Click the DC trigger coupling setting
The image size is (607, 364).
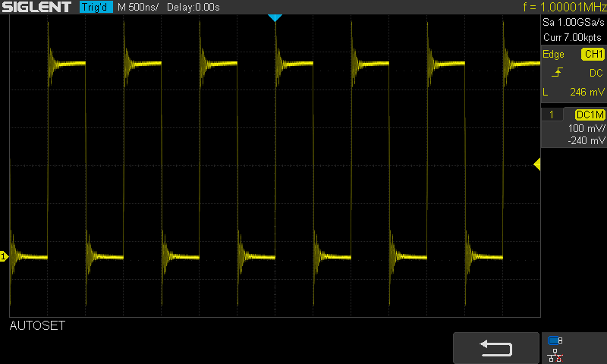(x=596, y=73)
